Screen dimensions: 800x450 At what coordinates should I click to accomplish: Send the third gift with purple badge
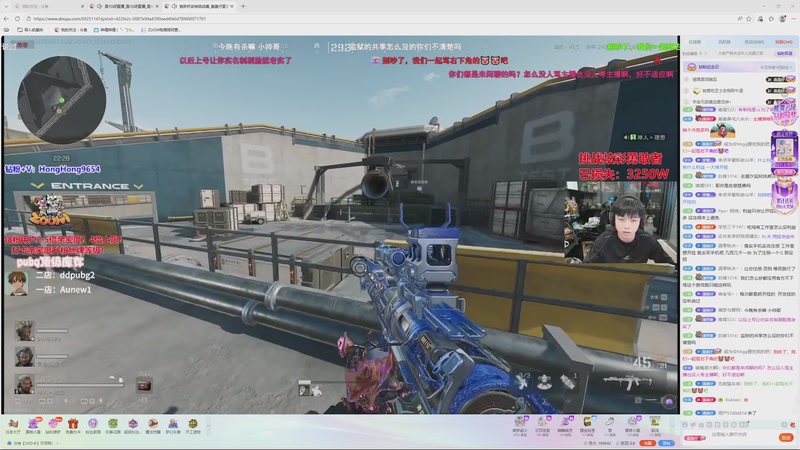(x=565, y=422)
